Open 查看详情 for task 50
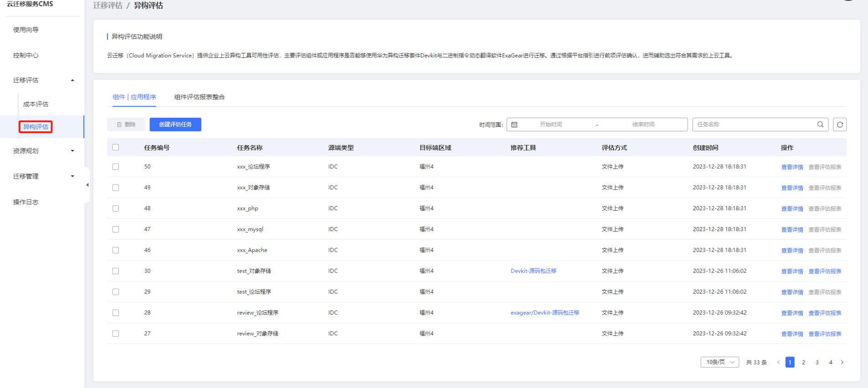Image resolution: width=868 pixels, height=388 pixels. [x=792, y=167]
